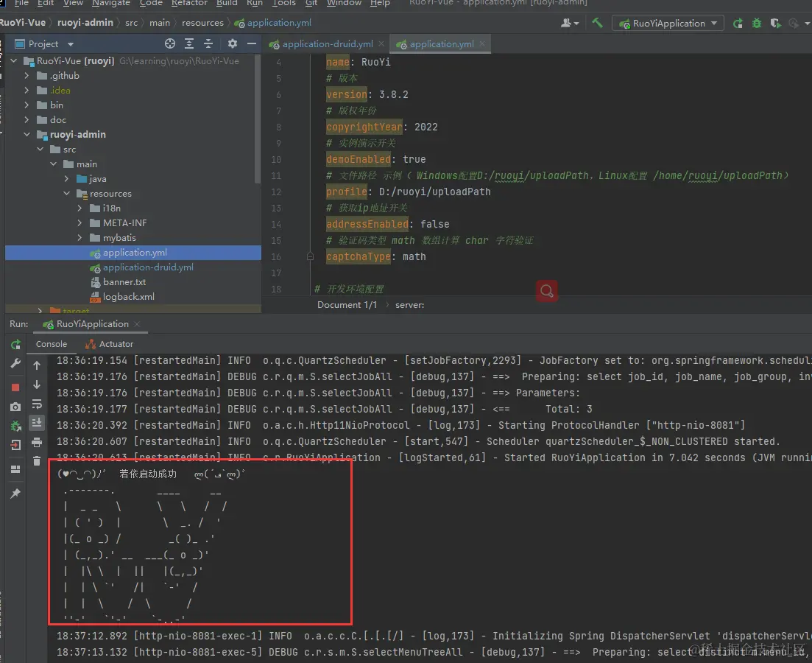The width and height of the screenshot is (812, 663).
Task: Expand the .idea folder
Action: click(x=27, y=90)
